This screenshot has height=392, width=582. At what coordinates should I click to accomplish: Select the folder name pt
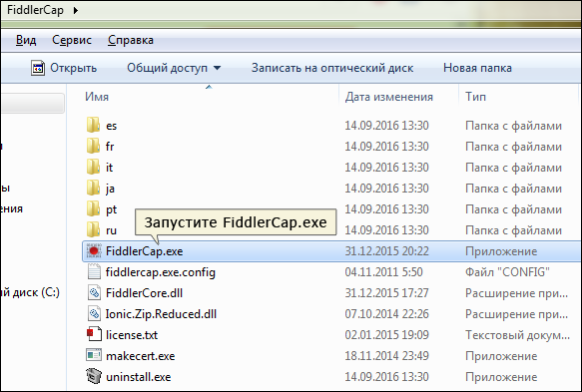click(112, 209)
